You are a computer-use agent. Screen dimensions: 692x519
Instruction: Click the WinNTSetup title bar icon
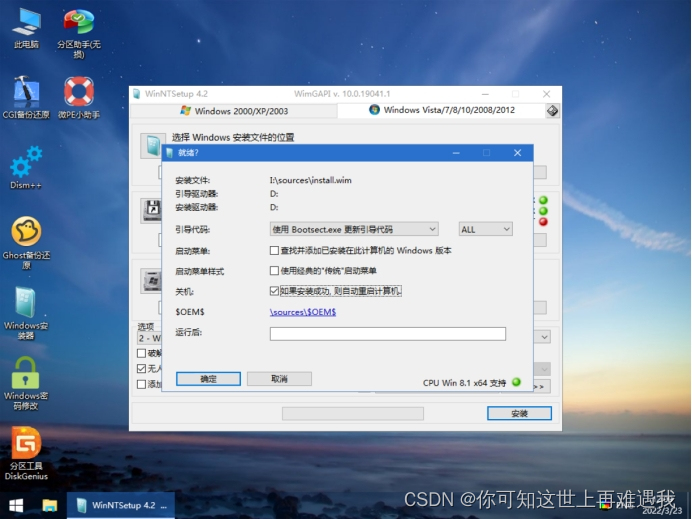137,94
